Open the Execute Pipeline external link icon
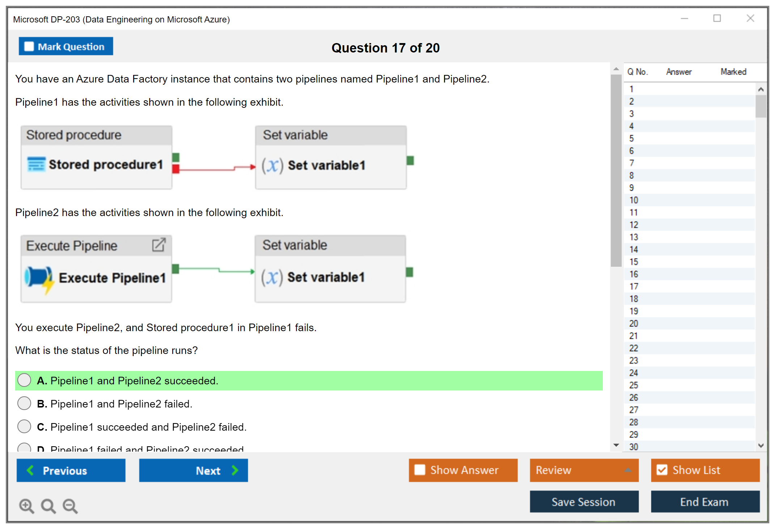 [158, 245]
